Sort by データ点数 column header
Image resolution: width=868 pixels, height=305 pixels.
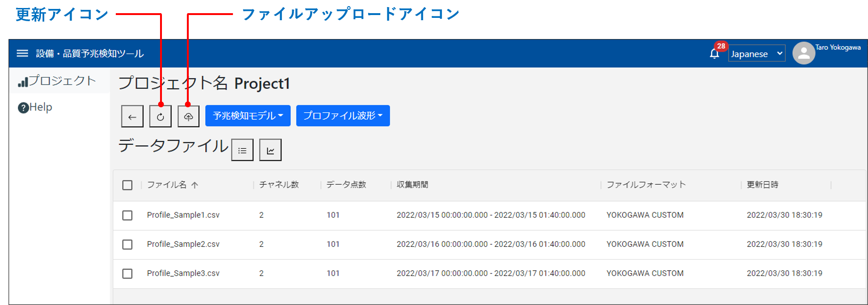coord(346,185)
